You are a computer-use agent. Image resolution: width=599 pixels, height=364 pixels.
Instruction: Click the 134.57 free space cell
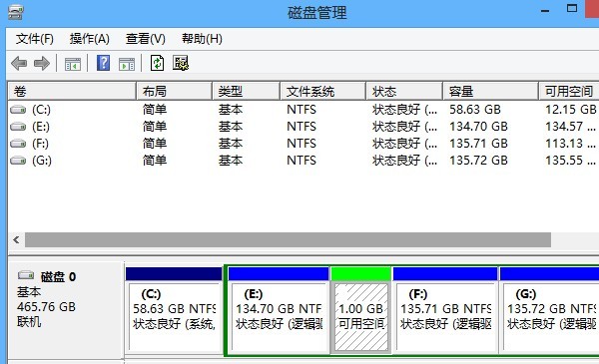click(x=570, y=127)
